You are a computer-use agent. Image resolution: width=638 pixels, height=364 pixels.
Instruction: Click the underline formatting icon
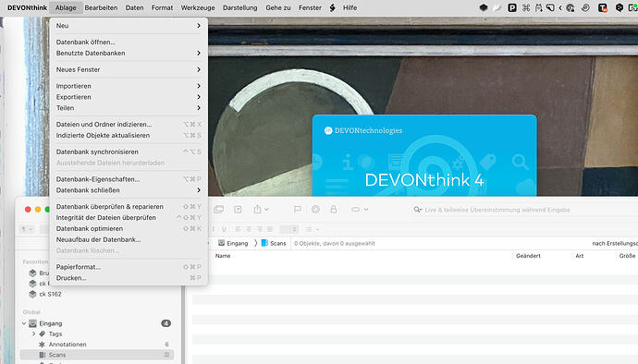[224, 229]
